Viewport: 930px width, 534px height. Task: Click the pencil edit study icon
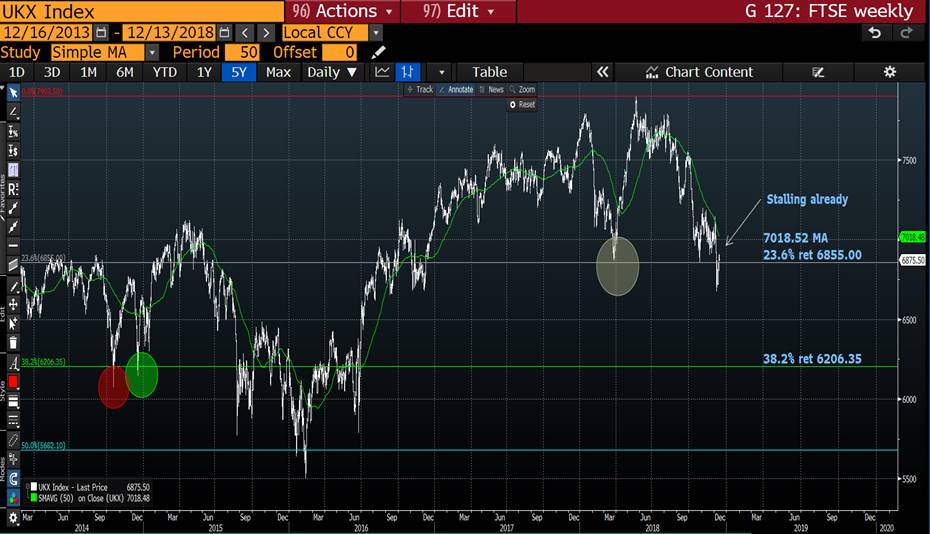(378, 52)
